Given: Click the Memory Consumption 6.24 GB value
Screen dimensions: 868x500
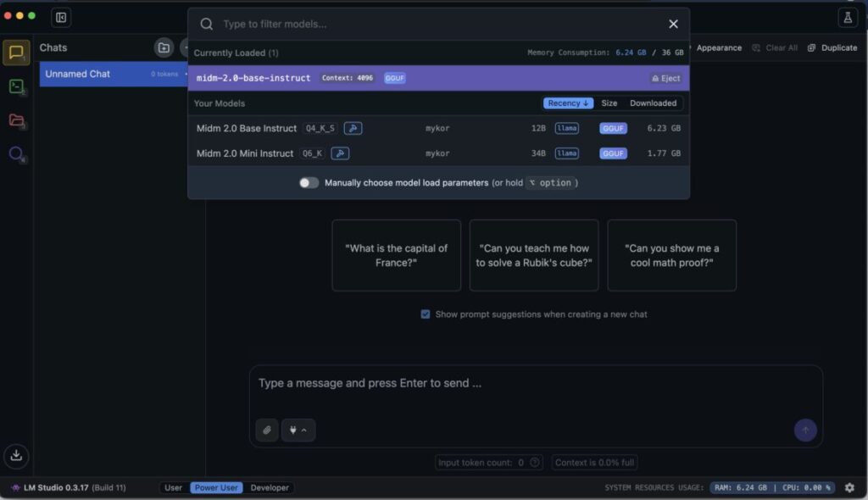Looking at the screenshot, I should 631,53.
